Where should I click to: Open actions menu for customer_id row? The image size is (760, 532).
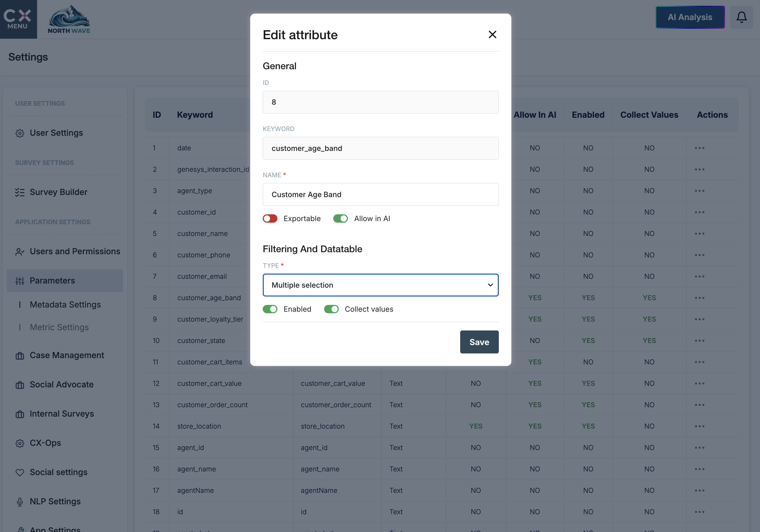[x=699, y=212]
